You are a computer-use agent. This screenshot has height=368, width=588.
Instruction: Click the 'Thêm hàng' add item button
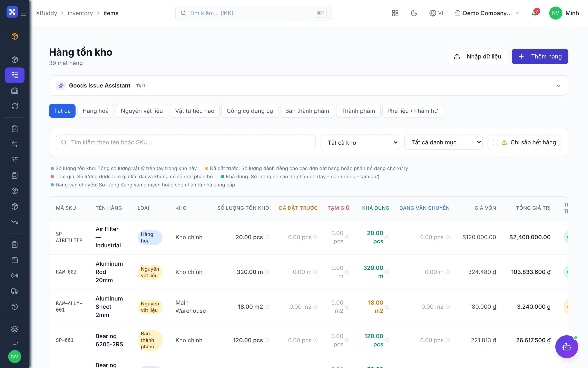point(540,56)
